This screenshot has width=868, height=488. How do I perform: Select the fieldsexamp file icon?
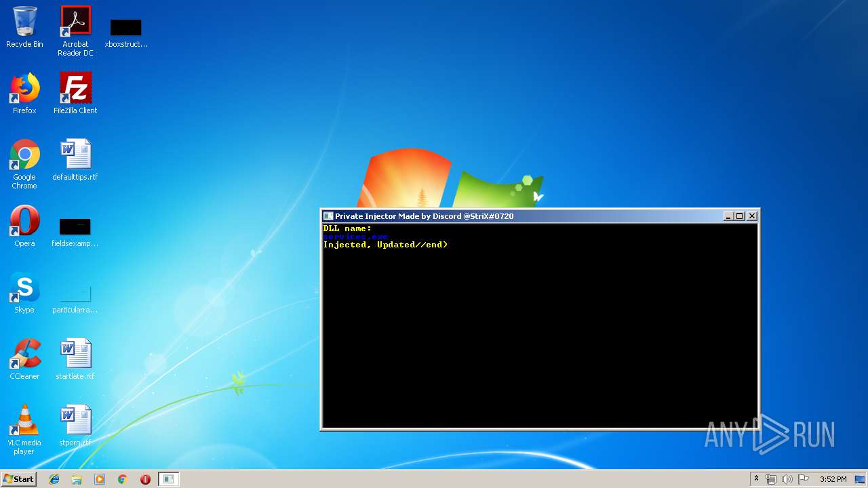(75, 231)
